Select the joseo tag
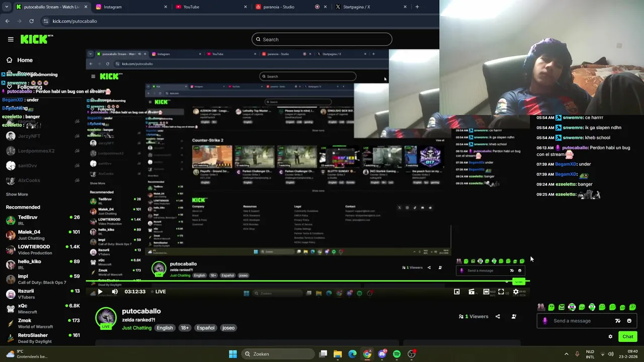The height and width of the screenshot is (362, 644). coord(228,328)
